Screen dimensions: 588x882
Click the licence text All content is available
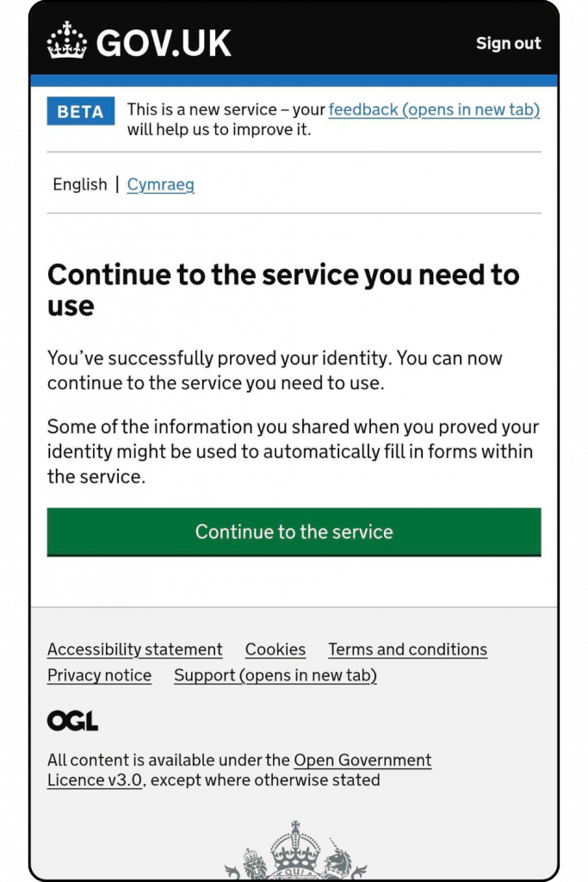[x=239, y=770]
